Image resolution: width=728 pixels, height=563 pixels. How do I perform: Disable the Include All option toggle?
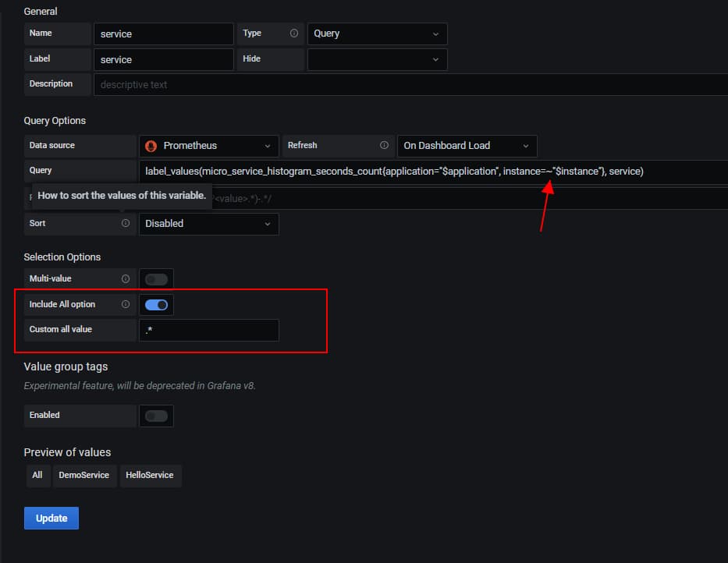tap(156, 305)
